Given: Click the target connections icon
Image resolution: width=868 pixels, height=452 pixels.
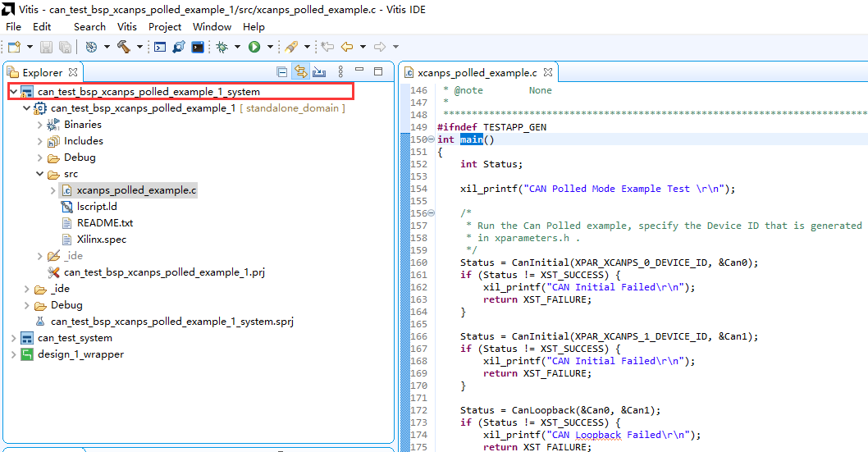Looking at the screenshot, I should coord(179,47).
